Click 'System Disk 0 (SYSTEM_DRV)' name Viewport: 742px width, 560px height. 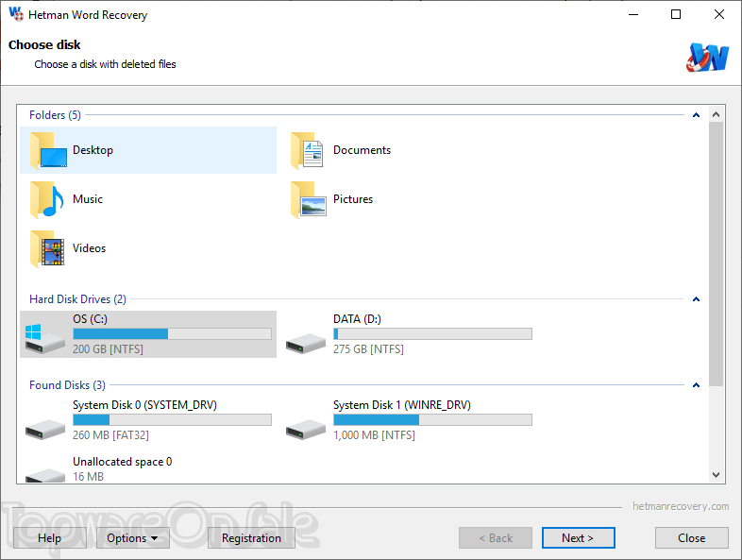click(144, 405)
